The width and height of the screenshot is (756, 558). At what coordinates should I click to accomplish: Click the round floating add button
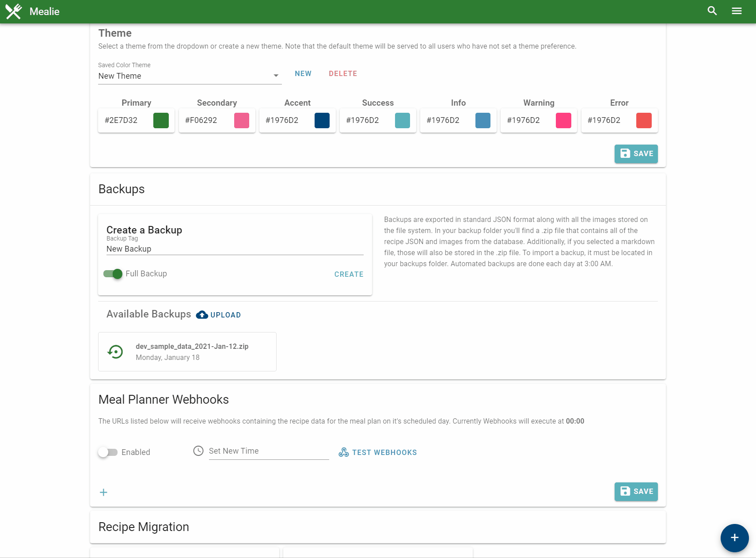coord(734,538)
